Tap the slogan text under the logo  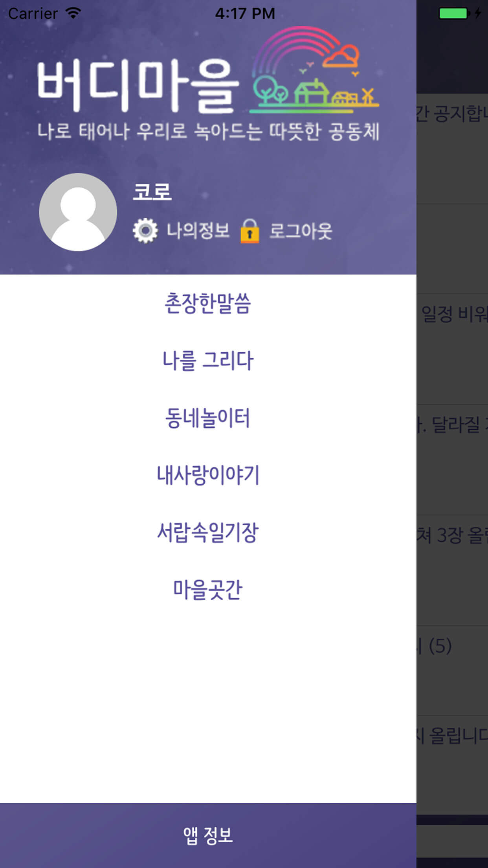[208, 131]
